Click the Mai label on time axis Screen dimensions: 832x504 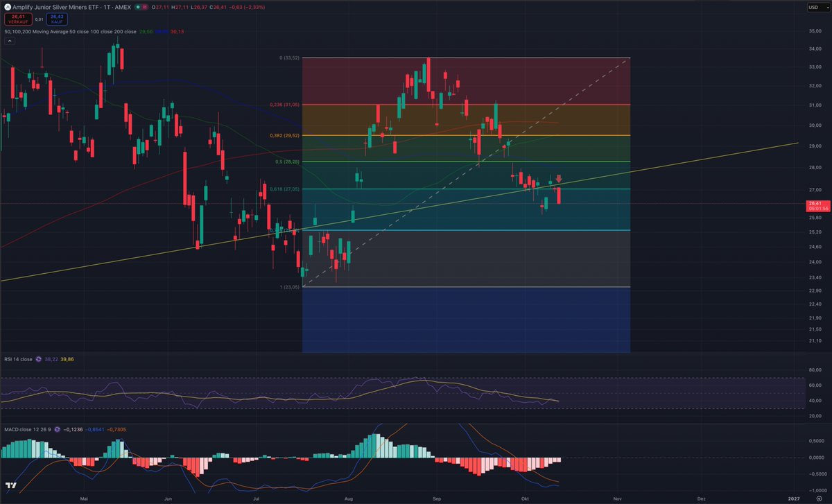click(x=85, y=498)
